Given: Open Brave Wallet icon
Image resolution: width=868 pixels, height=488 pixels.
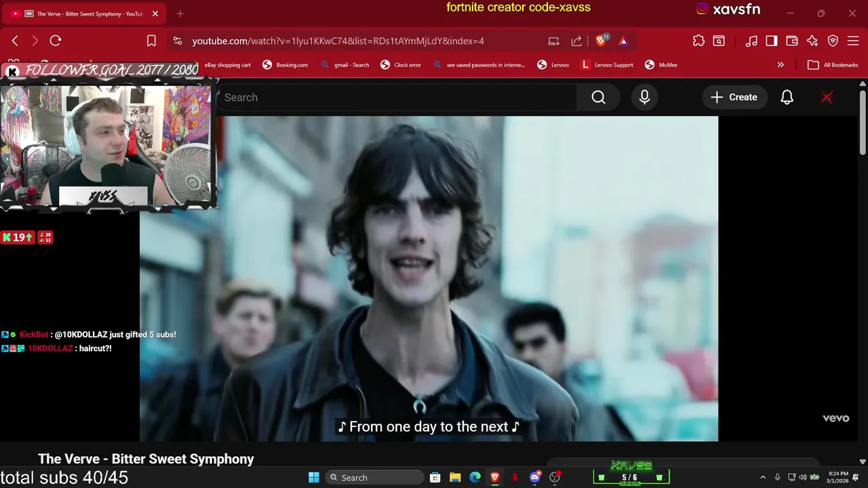Looking at the screenshot, I should click(792, 41).
